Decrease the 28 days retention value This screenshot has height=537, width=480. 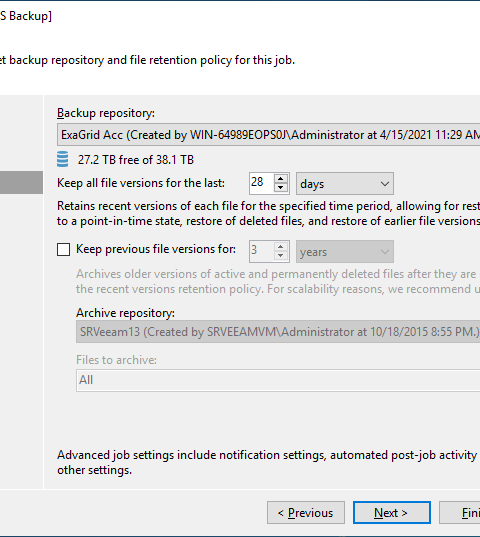tap(281, 188)
